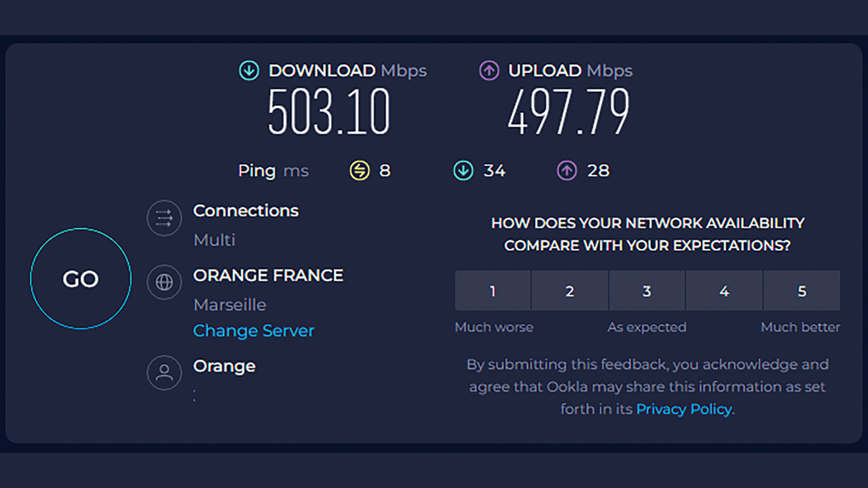Click the globe server icon
The image size is (868, 488).
coord(164,282)
